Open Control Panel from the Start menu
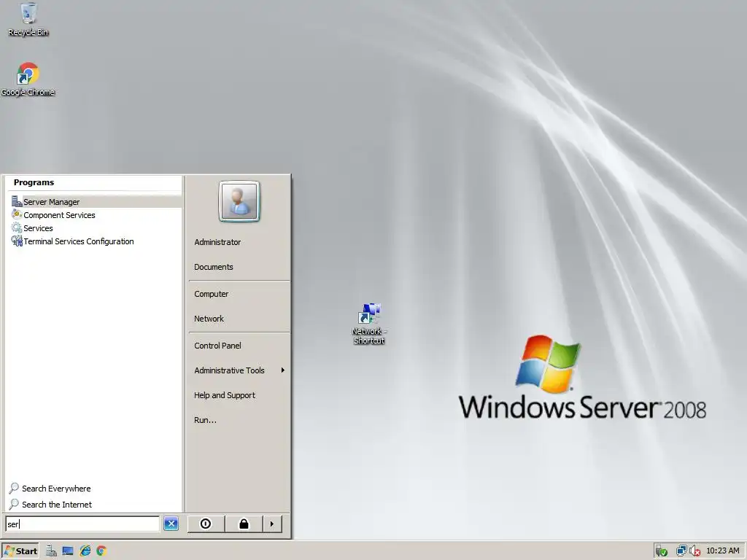Screen dimensions: 747x560 (217, 346)
